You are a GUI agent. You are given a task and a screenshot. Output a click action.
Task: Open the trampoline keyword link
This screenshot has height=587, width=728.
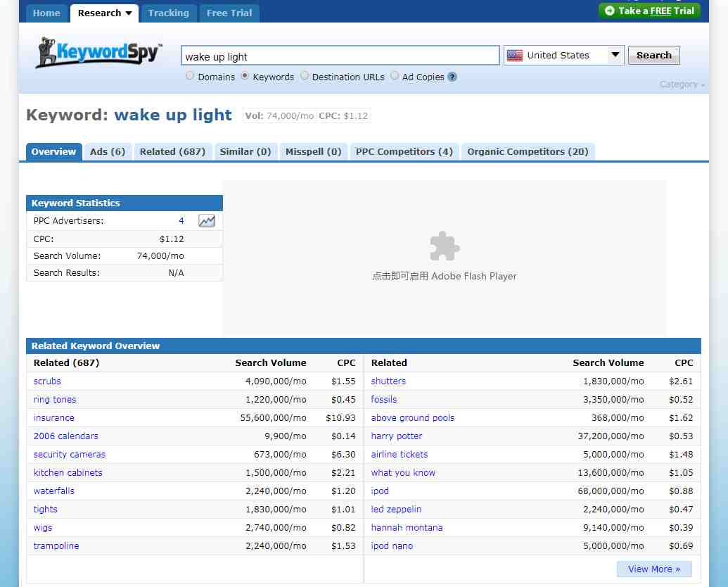tap(56, 545)
